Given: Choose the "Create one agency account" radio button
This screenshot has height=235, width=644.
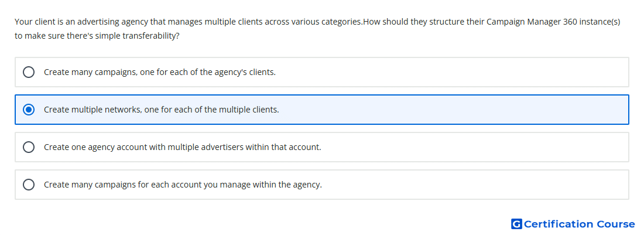Looking at the screenshot, I should point(29,147).
